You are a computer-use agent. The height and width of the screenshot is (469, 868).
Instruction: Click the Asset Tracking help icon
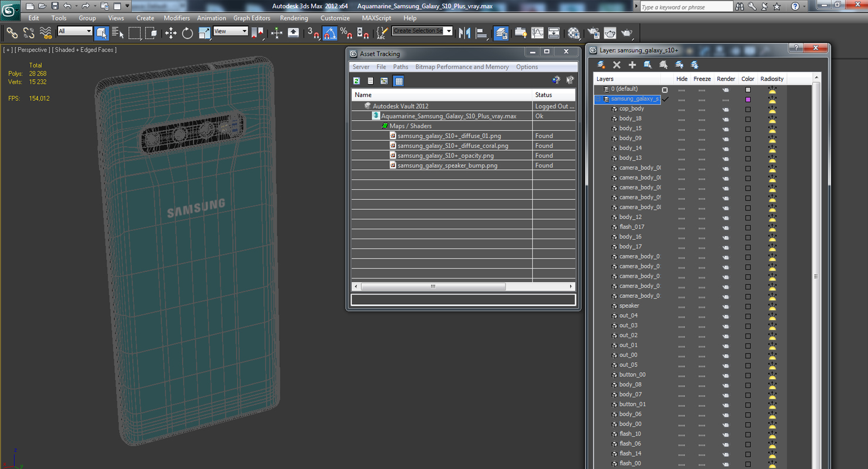555,80
